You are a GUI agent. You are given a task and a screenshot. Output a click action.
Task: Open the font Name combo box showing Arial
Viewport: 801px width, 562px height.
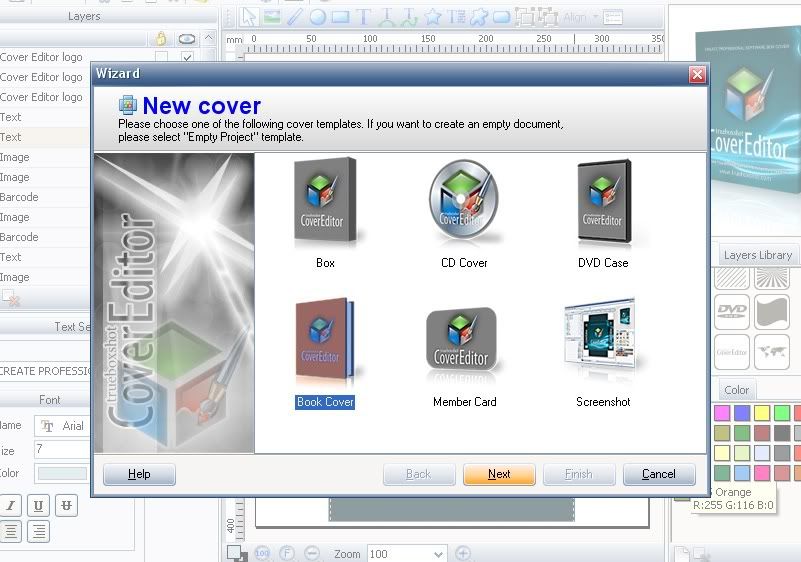pos(62,426)
